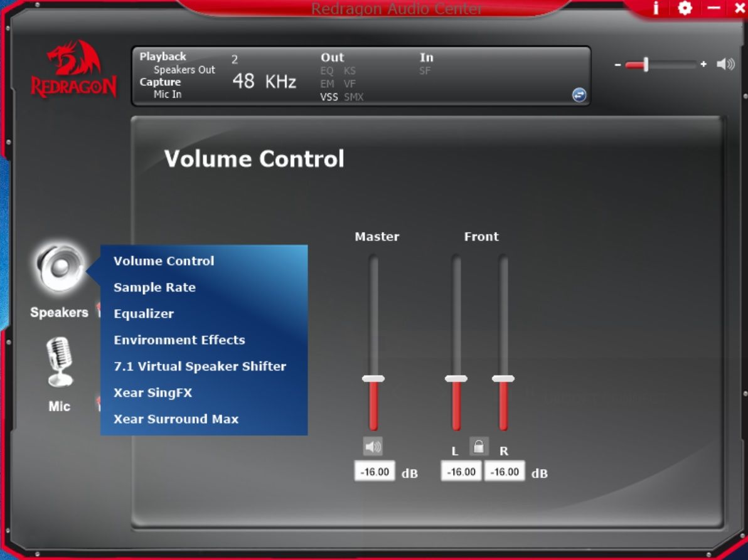The height and width of the screenshot is (560, 748).
Task: Click the EQ output effect indicator
Action: 327,71
